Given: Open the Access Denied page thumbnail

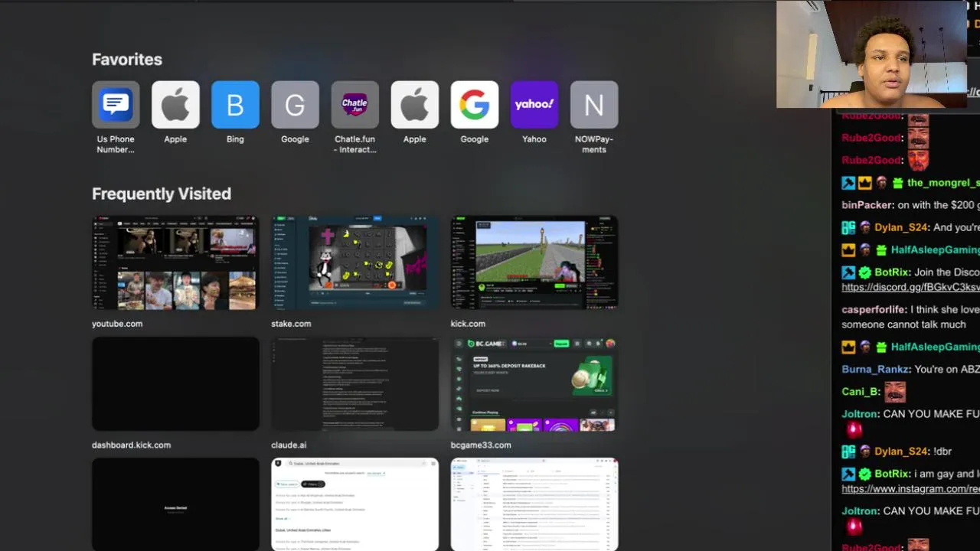Looking at the screenshot, I should [175, 504].
